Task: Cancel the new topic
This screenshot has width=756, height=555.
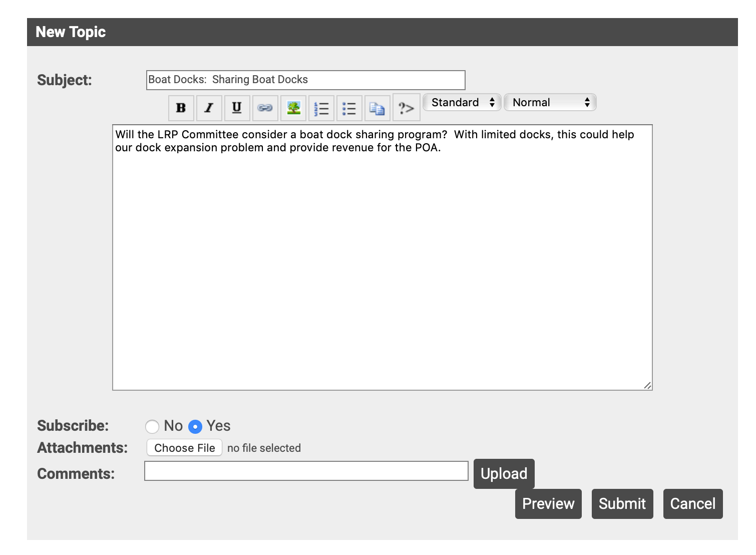Action: click(x=693, y=503)
